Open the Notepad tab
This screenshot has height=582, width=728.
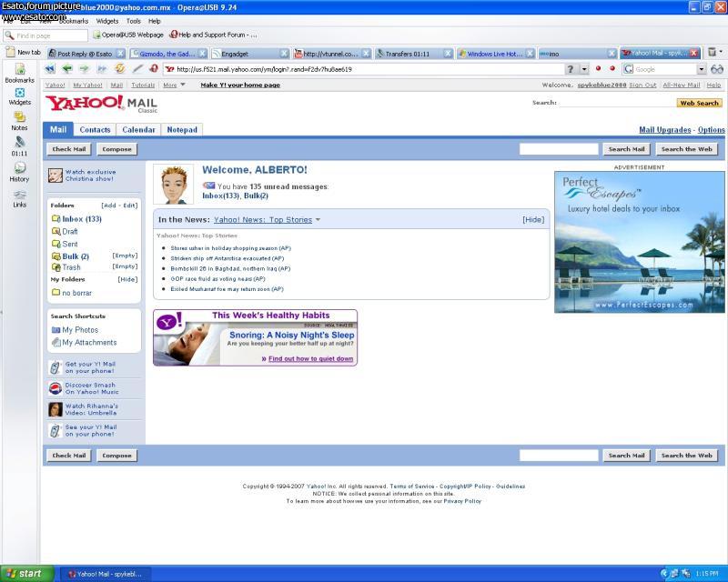pyautogui.click(x=182, y=129)
